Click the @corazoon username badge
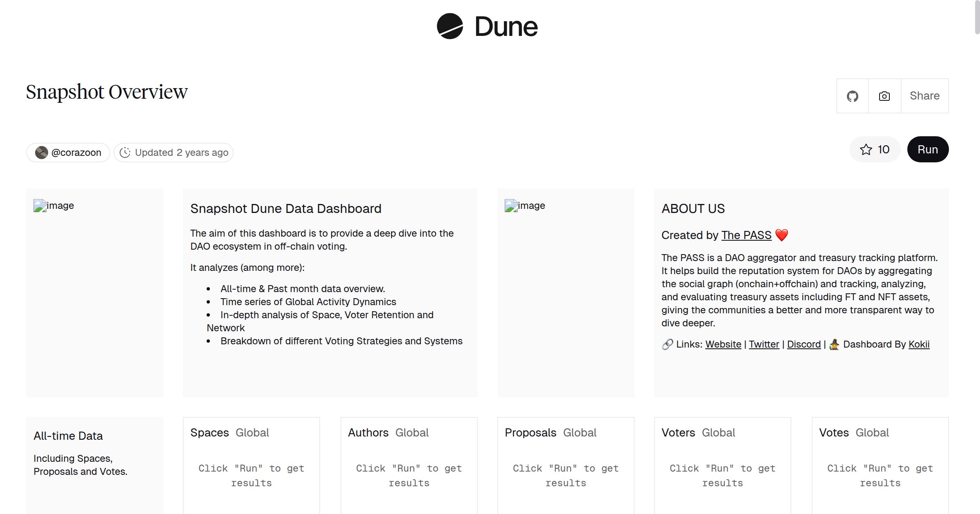The image size is (980, 514). (67, 152)
